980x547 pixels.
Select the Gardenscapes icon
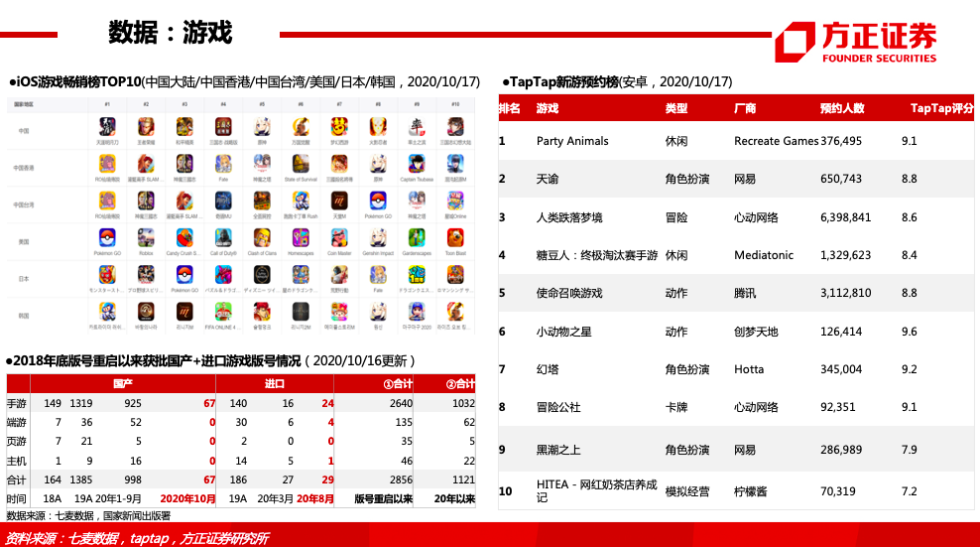click(417, 238)
